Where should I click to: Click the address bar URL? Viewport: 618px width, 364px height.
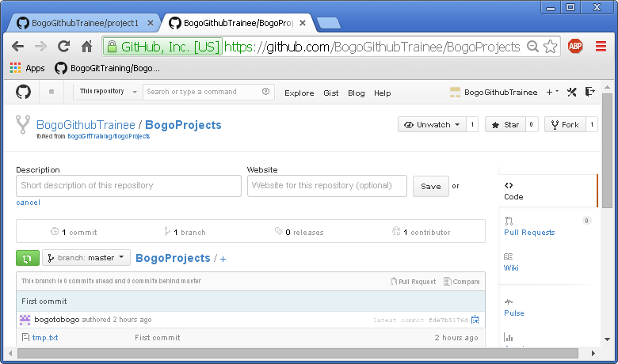[x=372, y=47]
